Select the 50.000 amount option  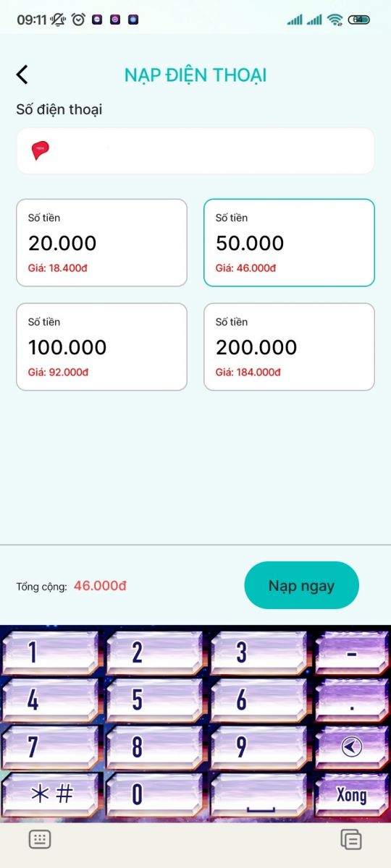click(x=289, y=243)
